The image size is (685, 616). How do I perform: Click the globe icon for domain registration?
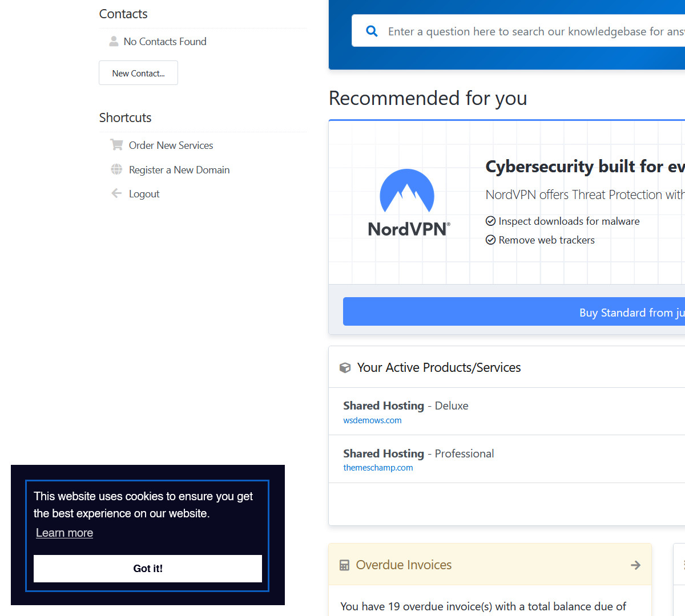[x=116, y=169]
